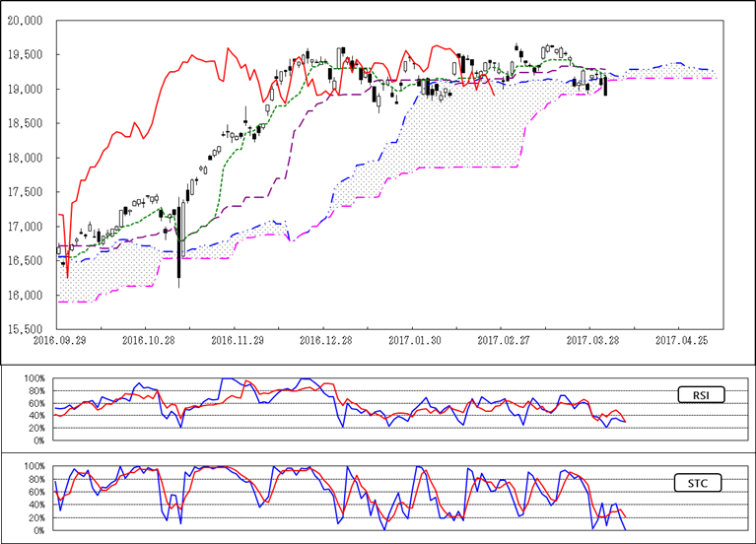Click the STC legend label box
The image size is (756, 544).
(703, 483)
